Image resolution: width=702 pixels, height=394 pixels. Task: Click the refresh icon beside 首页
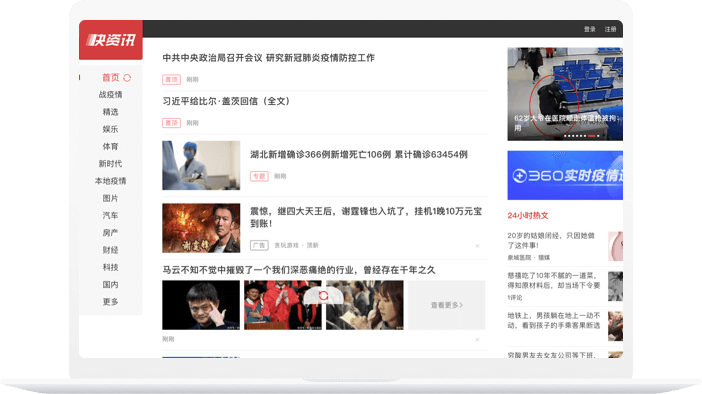127,78
